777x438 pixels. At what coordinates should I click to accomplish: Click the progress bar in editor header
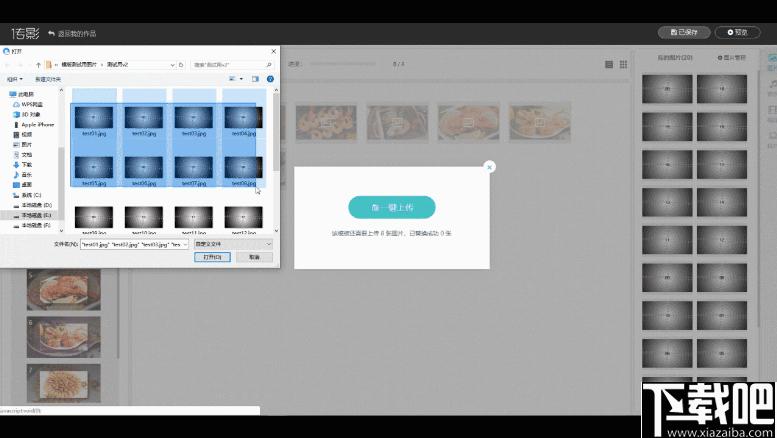(x=343, y=64)
